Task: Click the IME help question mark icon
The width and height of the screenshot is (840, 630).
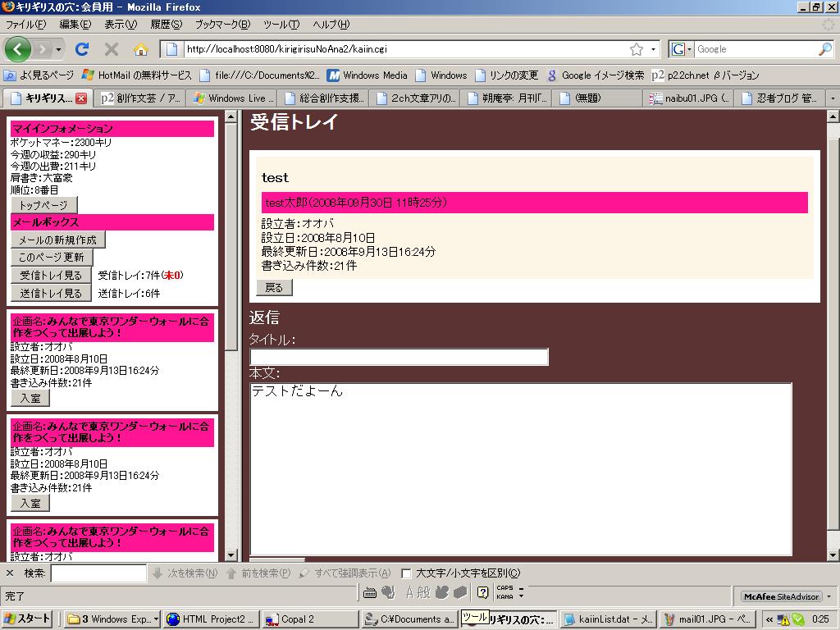Action: click(482, 592)
